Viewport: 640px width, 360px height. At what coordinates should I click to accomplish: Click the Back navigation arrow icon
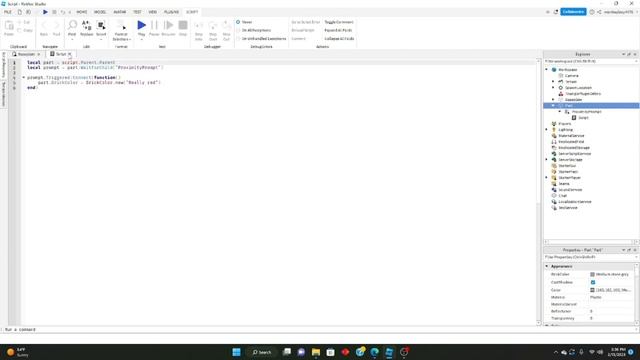click(44, 26)
